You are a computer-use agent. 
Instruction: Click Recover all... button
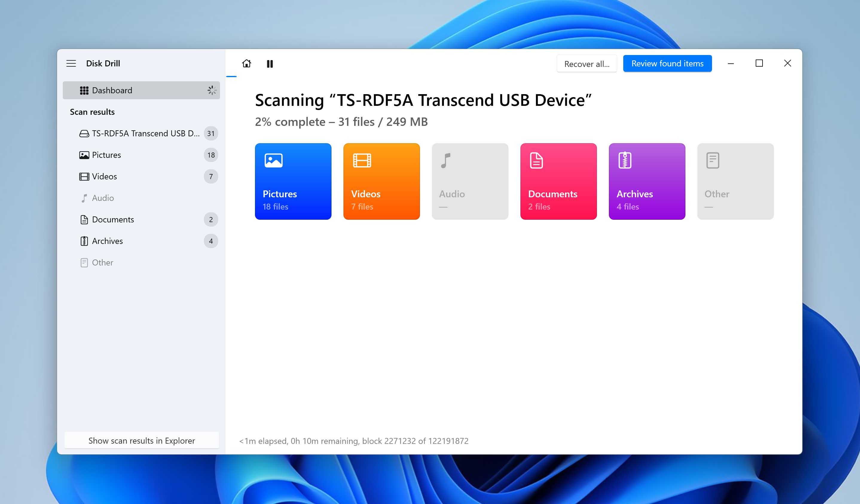click(587, 64)
